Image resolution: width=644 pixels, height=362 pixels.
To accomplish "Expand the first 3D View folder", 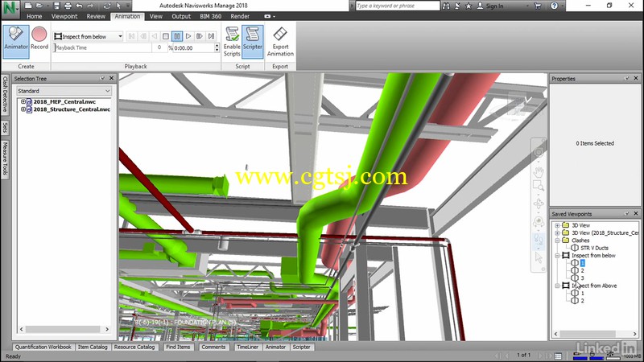I will click(x=557, y=225).
